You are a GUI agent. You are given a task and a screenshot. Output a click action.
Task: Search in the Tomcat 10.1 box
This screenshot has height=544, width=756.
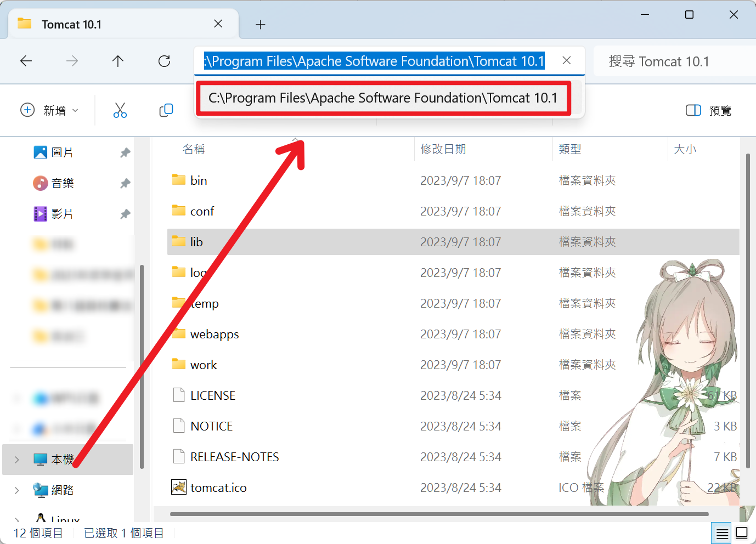point(674,61)
